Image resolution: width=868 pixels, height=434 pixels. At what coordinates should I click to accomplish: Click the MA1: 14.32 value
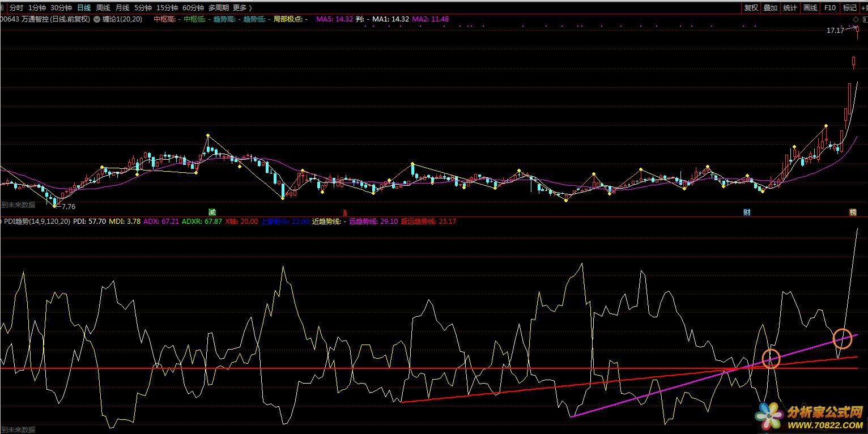pos(390,19)
